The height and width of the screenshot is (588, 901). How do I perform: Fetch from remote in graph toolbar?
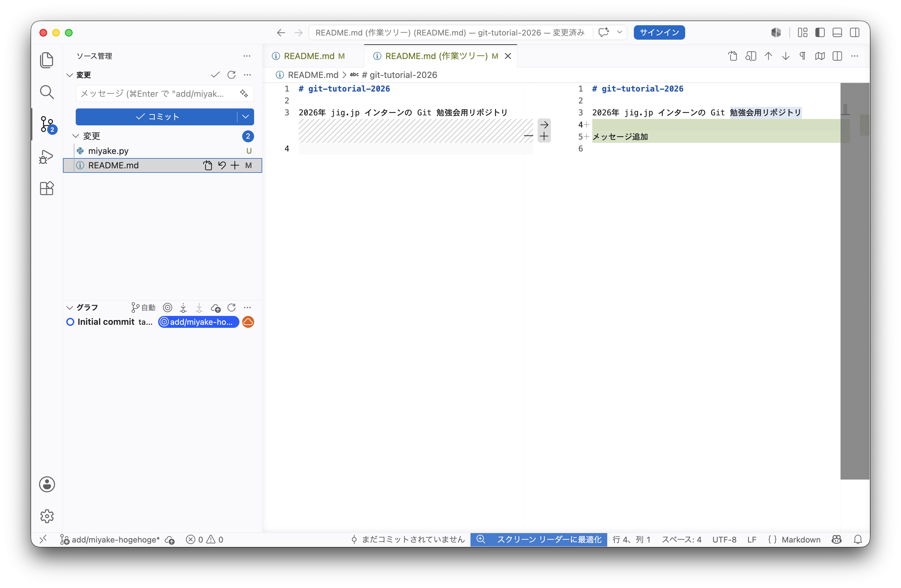183,307
